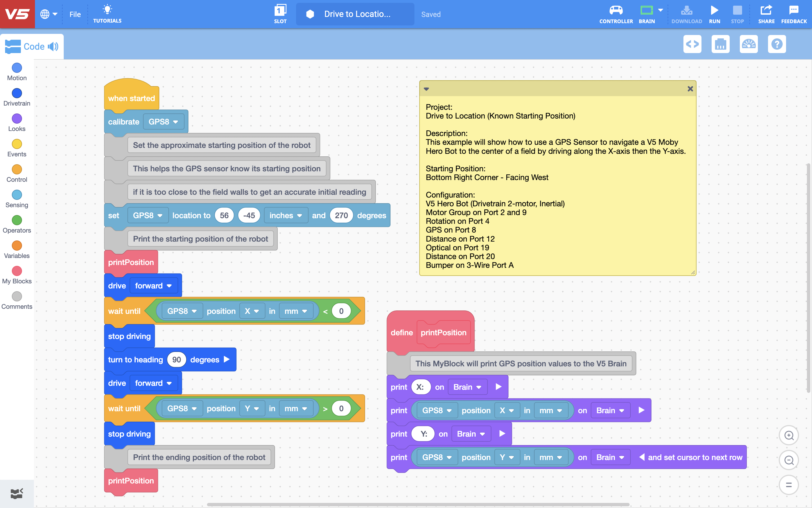812x508 pixels.
Task: Open first drive forward direction dropdown
Action: tap(153, 286)
